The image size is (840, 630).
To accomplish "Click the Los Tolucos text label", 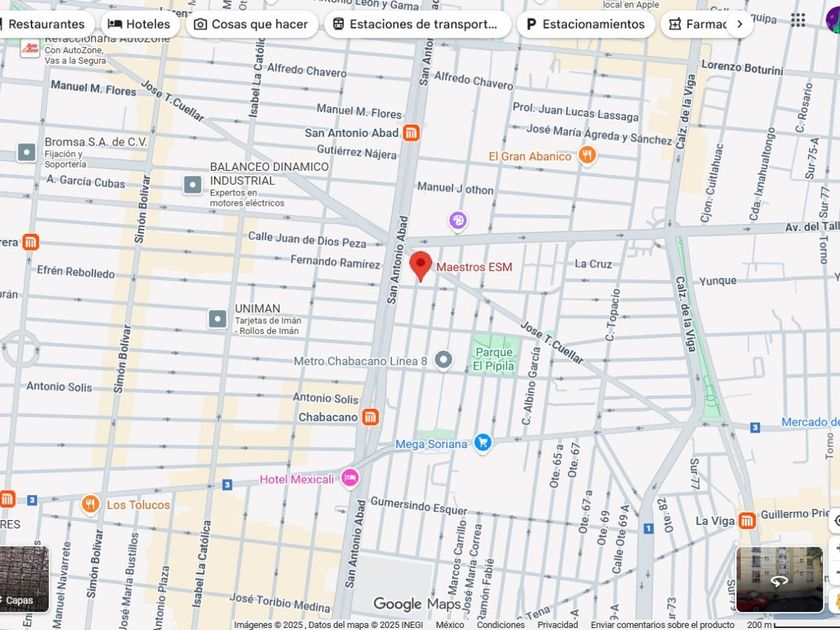I will tap(138, 505).
